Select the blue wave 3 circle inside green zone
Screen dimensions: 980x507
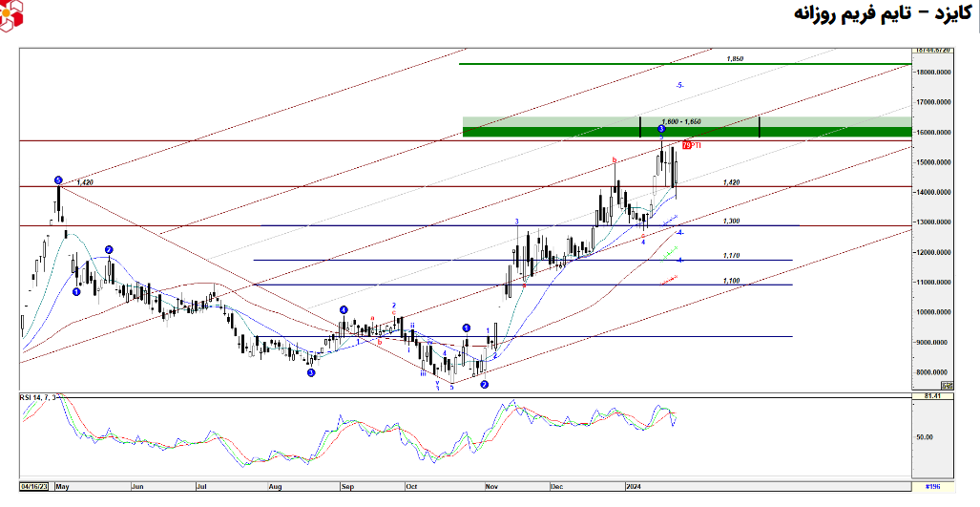tap(661, 128)
